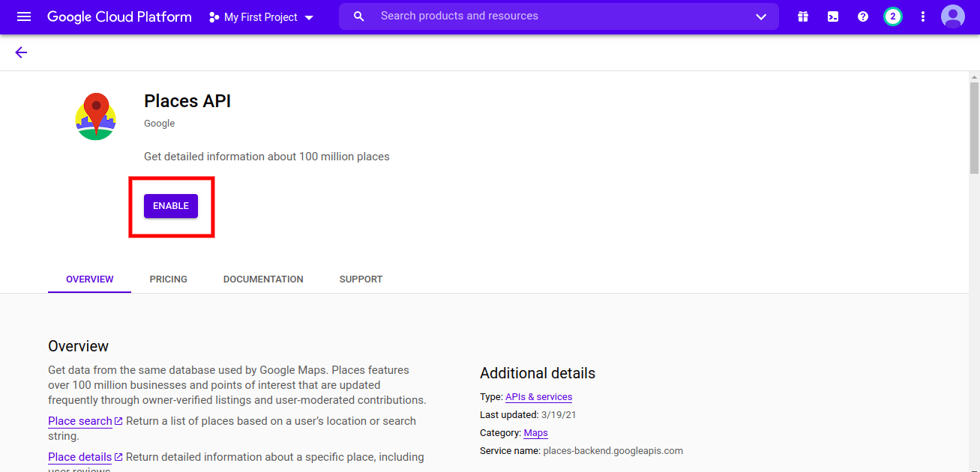
Task: Switch to the Pricing tab
Action: (x=169, y=279)
